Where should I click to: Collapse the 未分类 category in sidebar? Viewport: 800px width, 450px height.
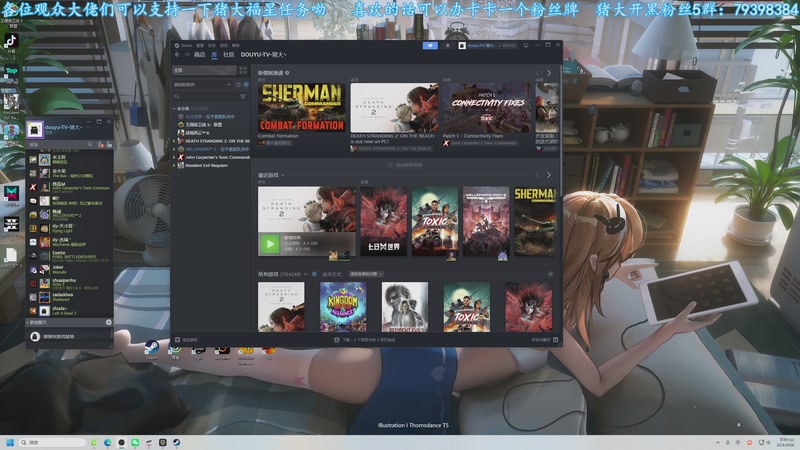point(174,109)
